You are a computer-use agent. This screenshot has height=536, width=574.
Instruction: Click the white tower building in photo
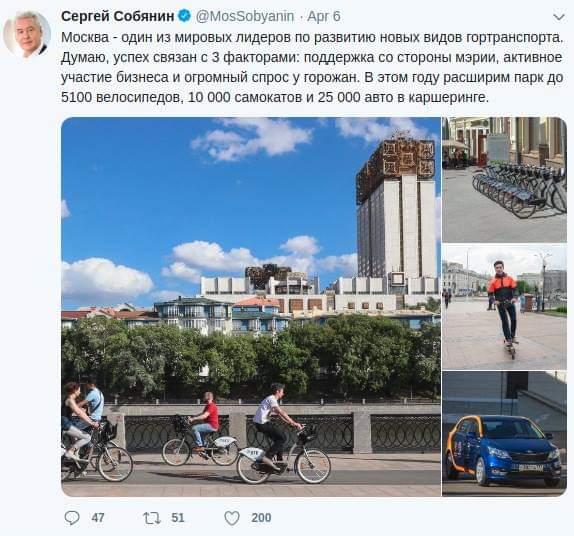(396, 209)
